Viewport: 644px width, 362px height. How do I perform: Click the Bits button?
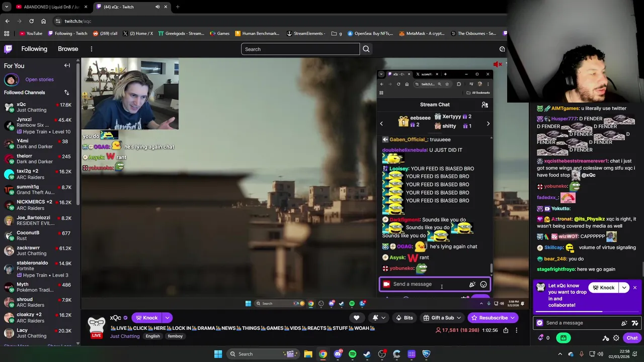tap(404, 318)
